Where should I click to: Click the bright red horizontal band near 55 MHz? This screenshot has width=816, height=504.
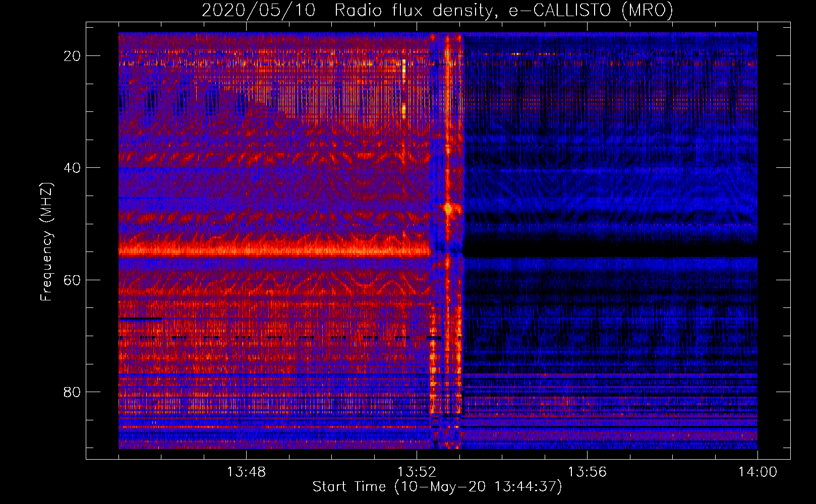[275, 250]
